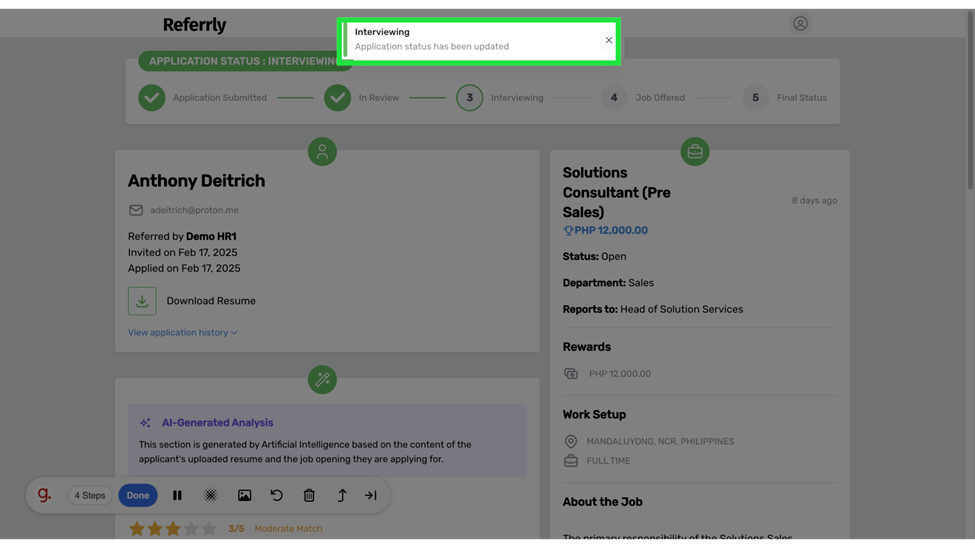The image size is (975, 548).
Task: Click the image screenshot icon
Action: [x=244, y=495]
